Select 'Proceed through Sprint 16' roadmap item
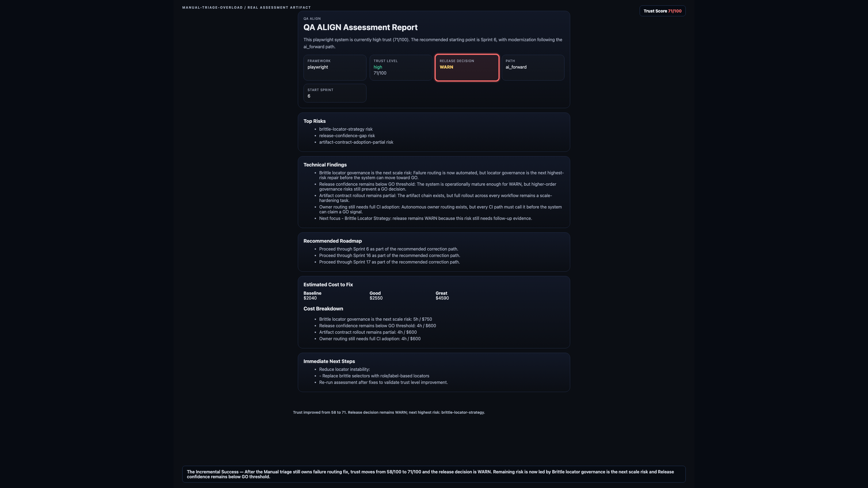This screenshot has width=868, height=488. [x=390, y=256]
